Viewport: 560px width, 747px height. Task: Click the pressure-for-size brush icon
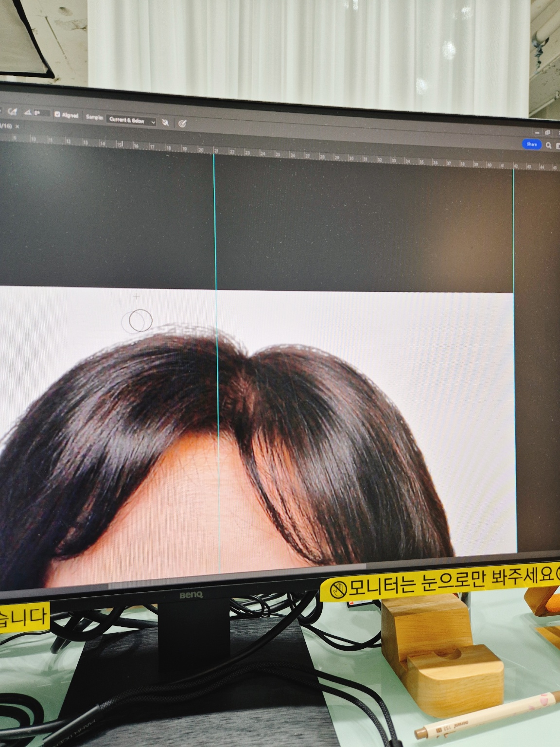point(183,124)
